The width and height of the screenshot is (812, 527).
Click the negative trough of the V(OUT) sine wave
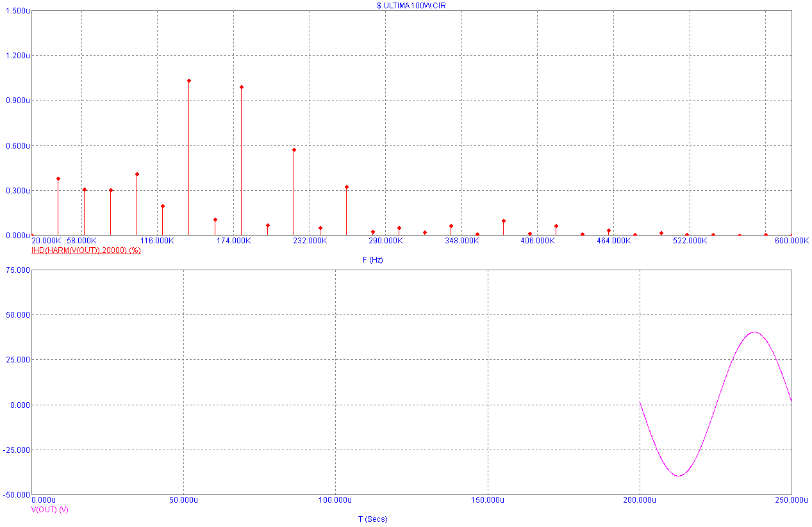pyautogui.click(x=678, y=476)
